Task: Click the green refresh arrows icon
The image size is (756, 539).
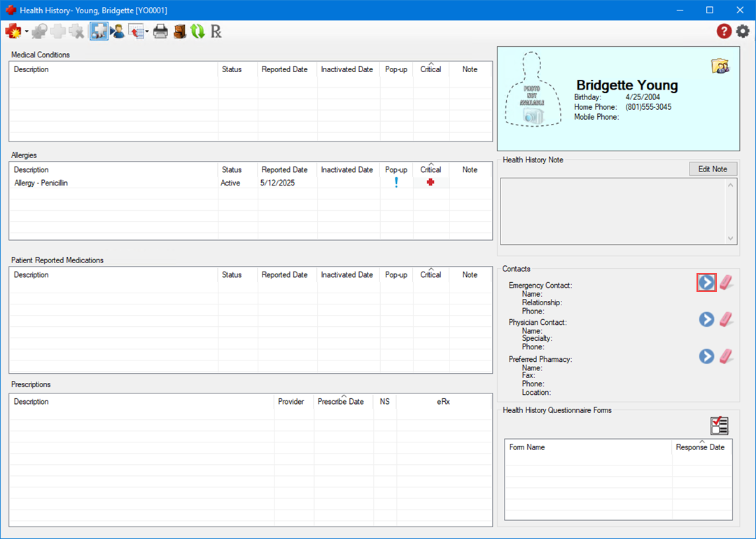Action: point(197,31)
